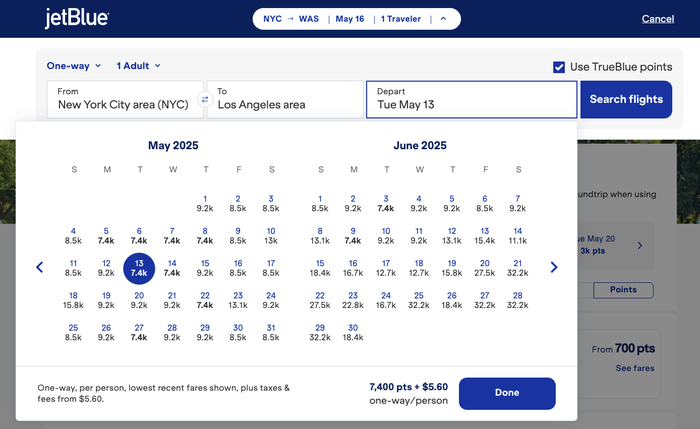Image resolution: width=700 pixels, height=429 pixels.
Task: Select June 23 with 22.8k fare
Action: 353,300
